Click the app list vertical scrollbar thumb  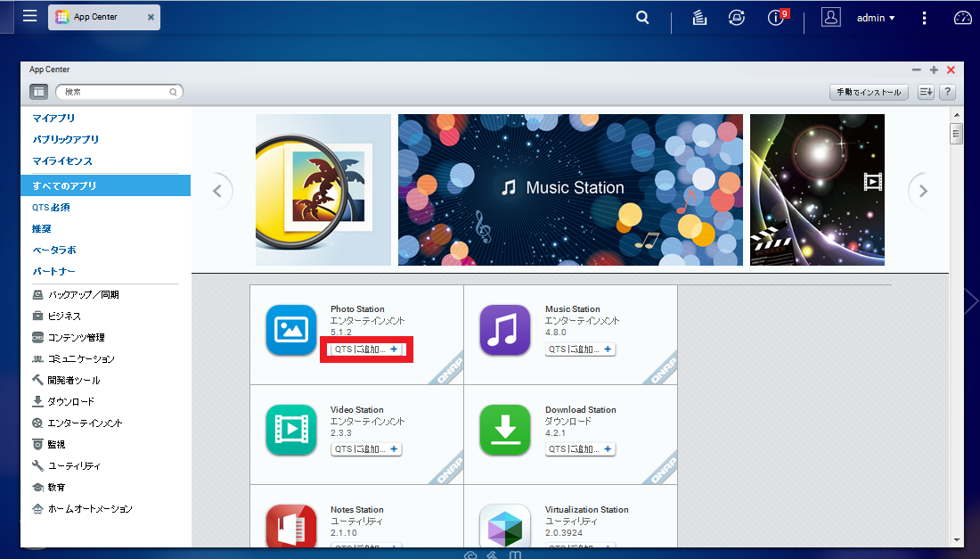[x=956, y=134]
